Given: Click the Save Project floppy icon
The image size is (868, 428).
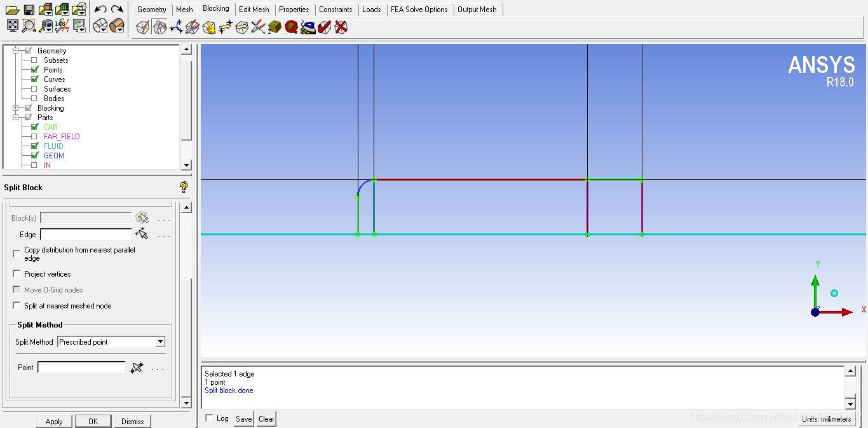Looking at the screenshot, I should click(29, 10).
